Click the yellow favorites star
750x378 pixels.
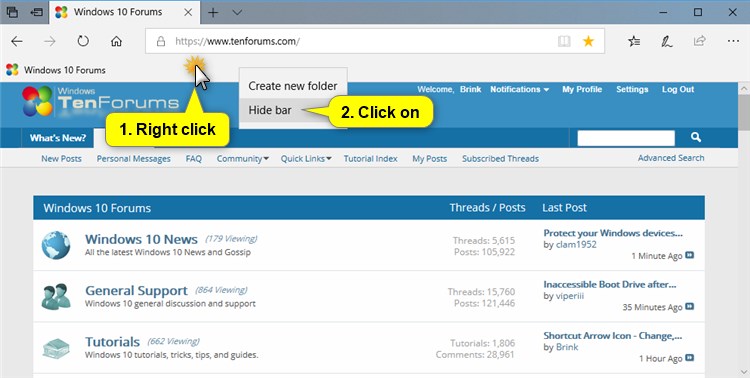(588, 41)
